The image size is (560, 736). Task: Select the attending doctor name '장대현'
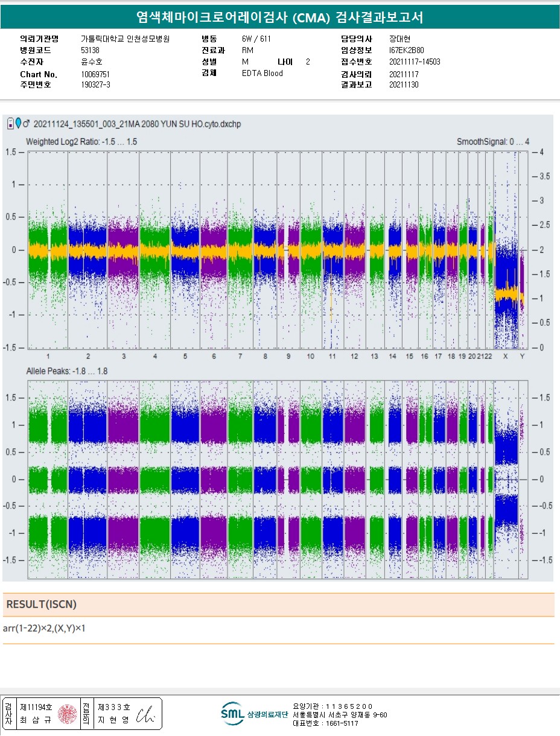(x=399, y=38)
